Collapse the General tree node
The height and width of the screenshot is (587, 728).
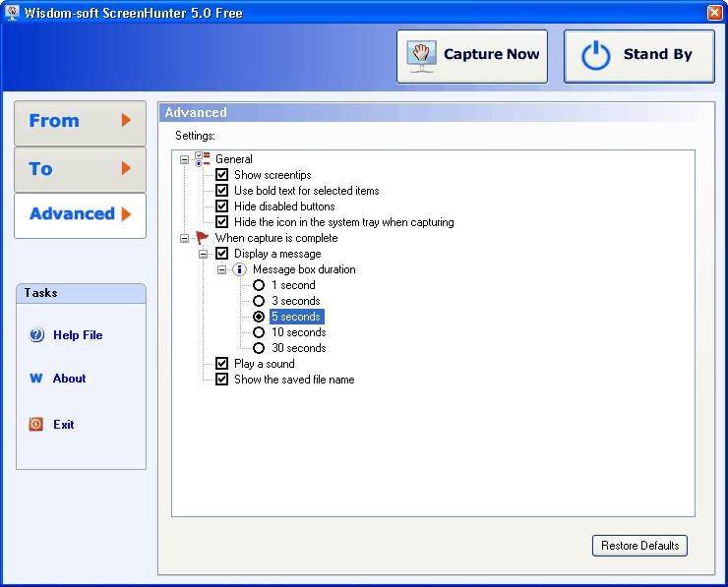184,159
